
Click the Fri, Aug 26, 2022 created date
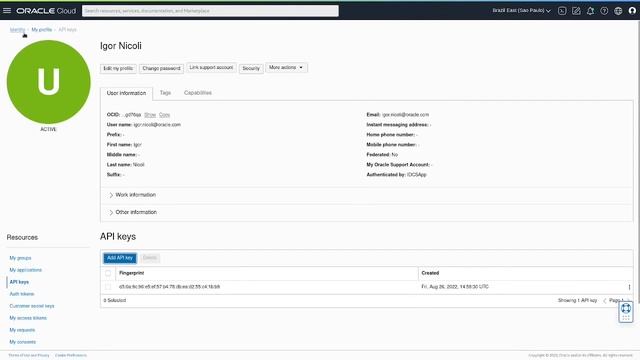coord(455,287)
